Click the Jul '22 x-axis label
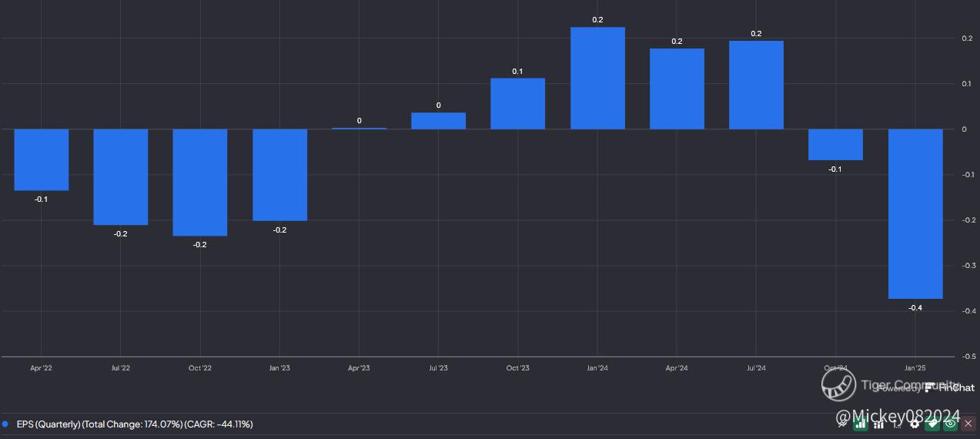The image size is (980, 439). pos(121,368)
